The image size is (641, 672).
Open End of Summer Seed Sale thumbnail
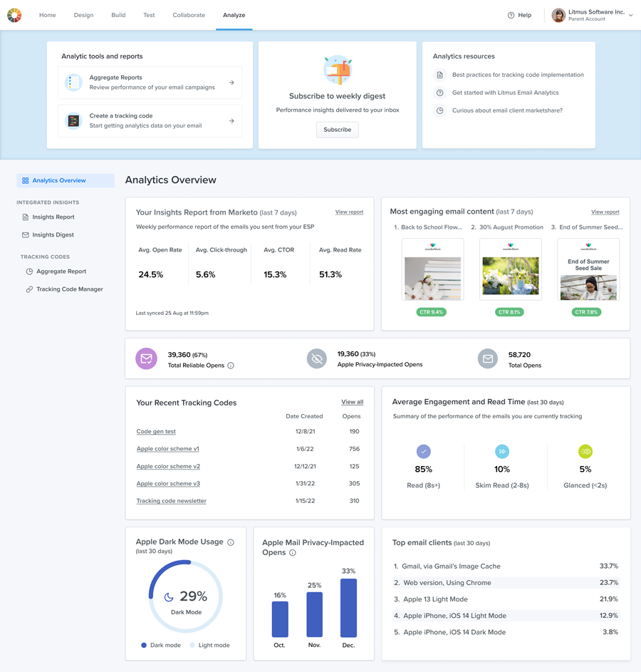coord(588,269)
